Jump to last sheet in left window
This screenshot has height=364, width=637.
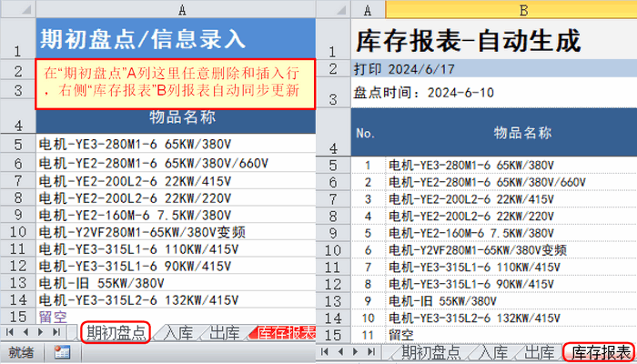pyautogui.click(x=56, y=332)
